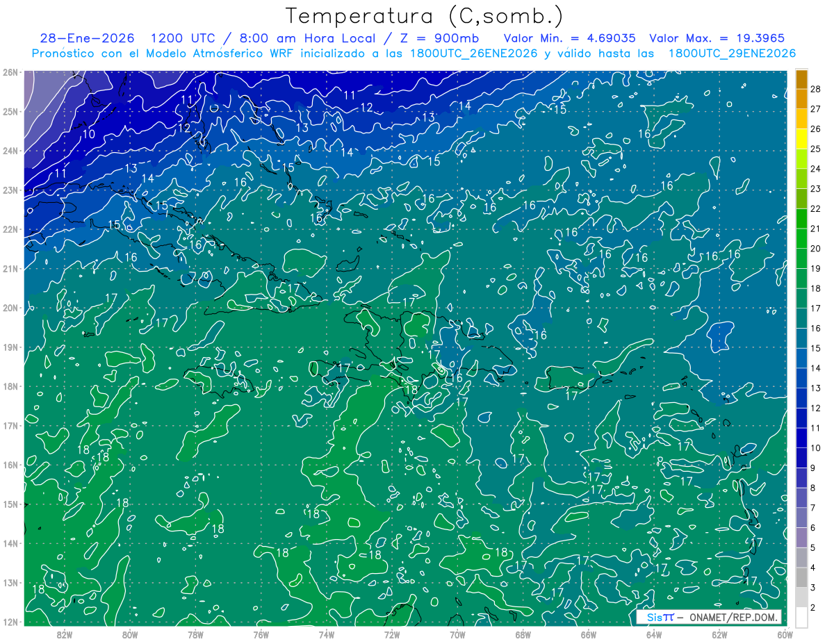
Task: Click the "76W" longitude axis label
Action: [261, 634]
